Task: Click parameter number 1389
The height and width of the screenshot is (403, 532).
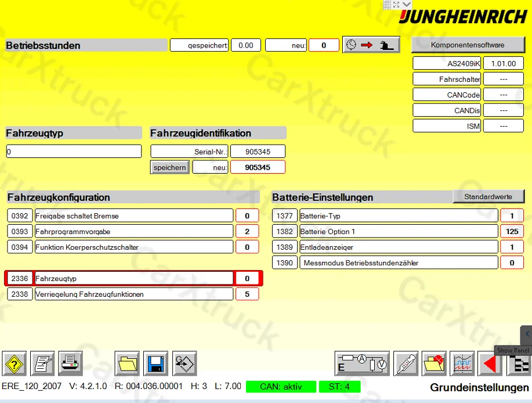Action: 285,247
